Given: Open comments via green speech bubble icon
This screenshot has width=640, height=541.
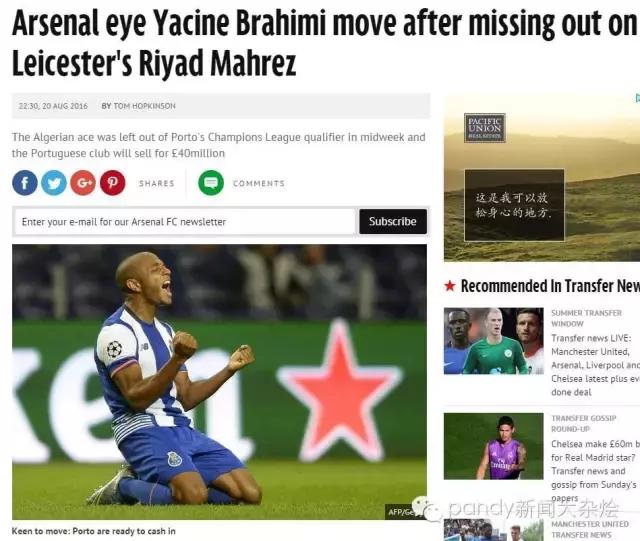Looking at the screenshot, I should pyautogui.click(x=211, y=183).
